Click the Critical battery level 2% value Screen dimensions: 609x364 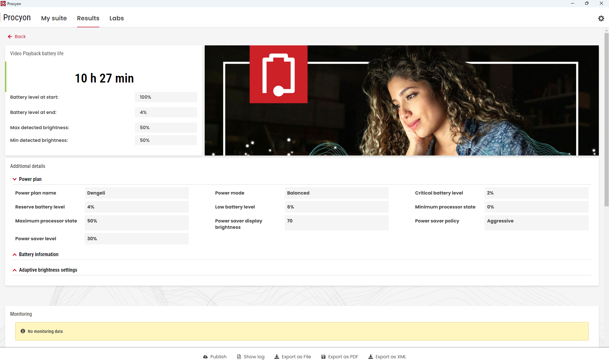coord(537,193)
